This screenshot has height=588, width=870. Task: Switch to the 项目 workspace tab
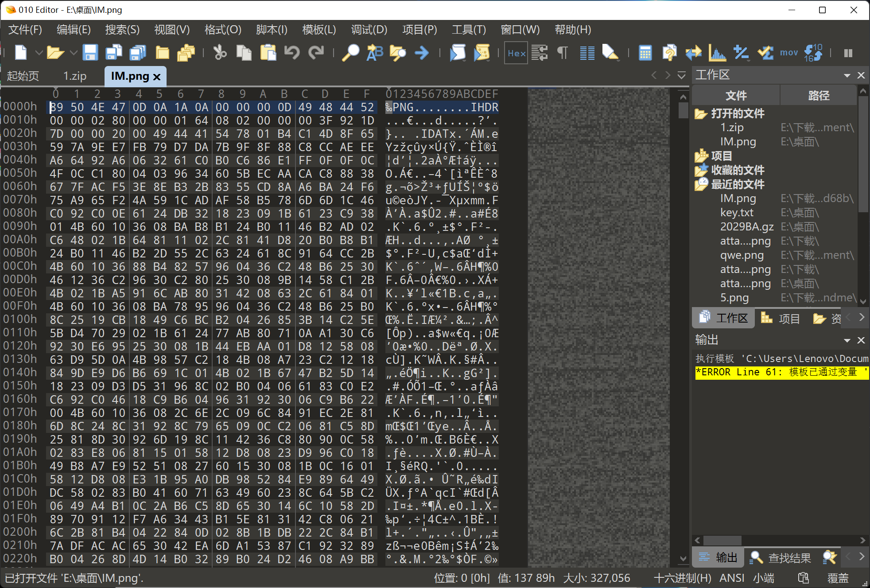pos(781,319)
